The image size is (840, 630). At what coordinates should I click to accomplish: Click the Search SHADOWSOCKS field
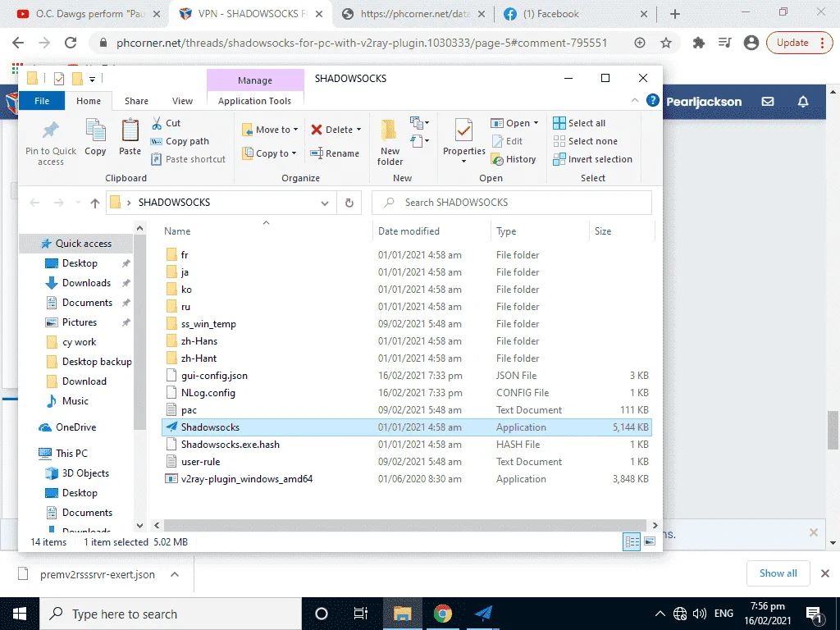512,203
